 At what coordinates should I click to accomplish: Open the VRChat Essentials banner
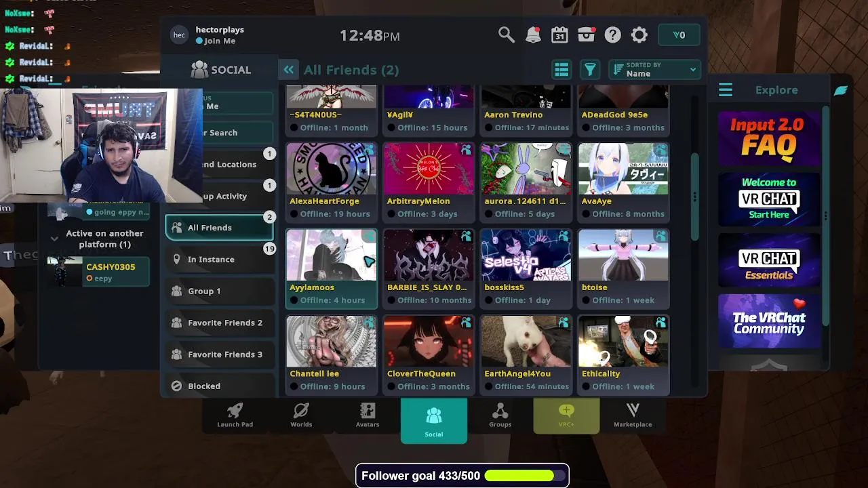(769, 260)
